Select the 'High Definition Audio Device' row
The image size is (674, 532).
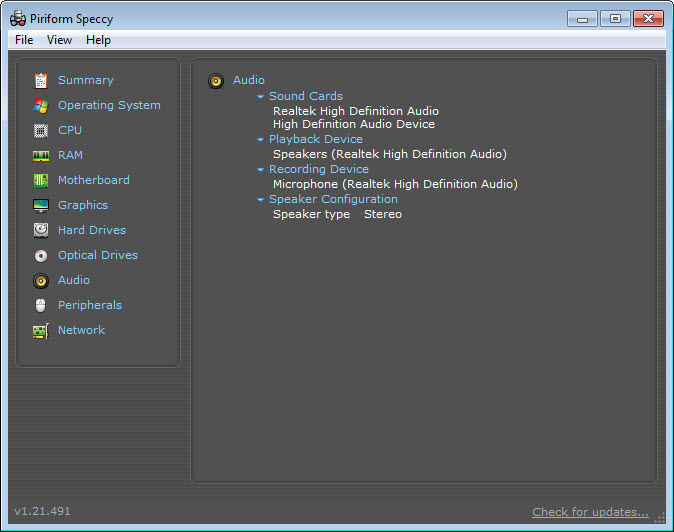354,124
